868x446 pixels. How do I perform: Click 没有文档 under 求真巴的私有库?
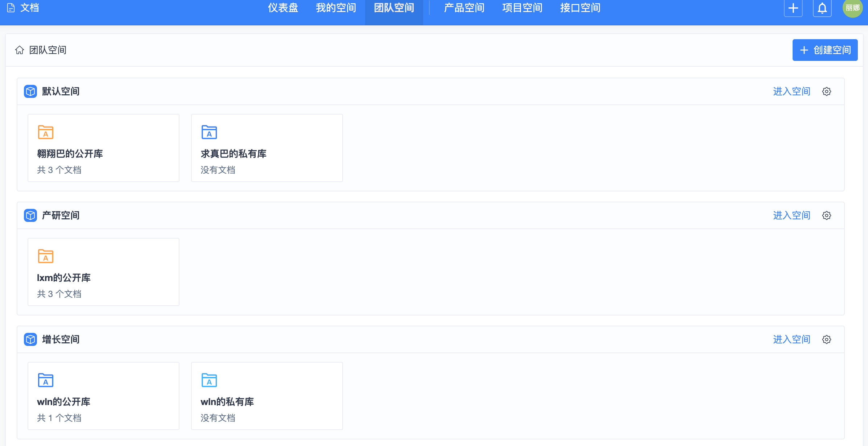(x=218, y=170)
